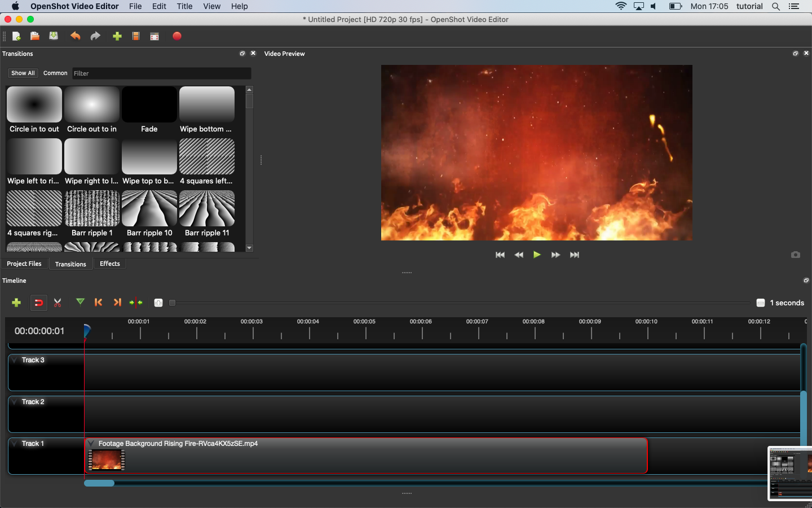Click the Add Marker green icon

(x=81, y=302)
